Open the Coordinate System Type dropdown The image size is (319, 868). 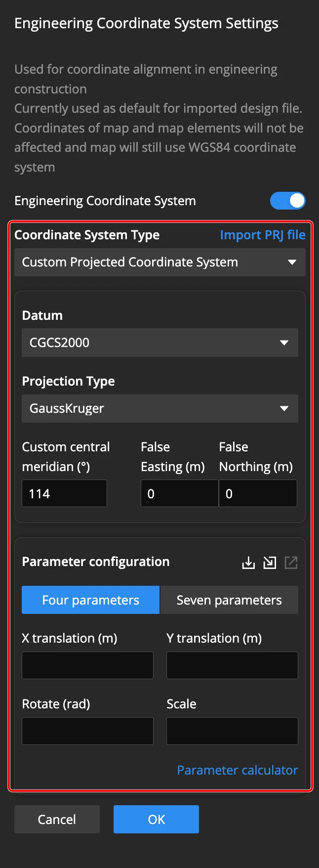(159, 262)
